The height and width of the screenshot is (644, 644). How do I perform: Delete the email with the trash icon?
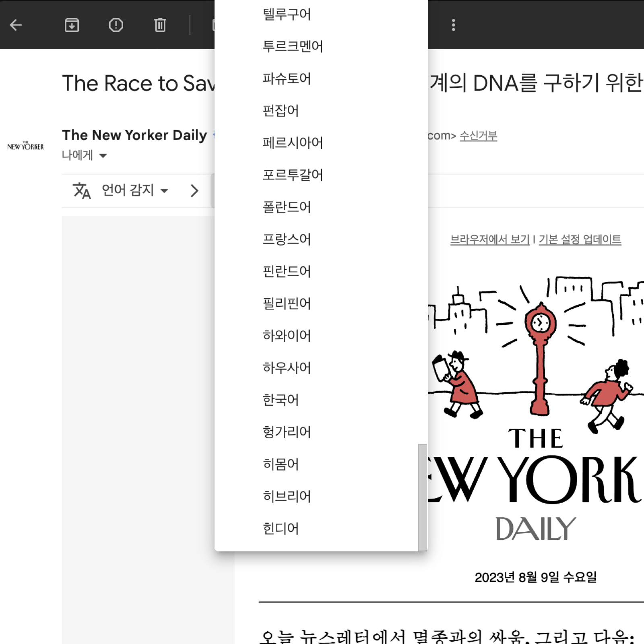click(160, 25)
